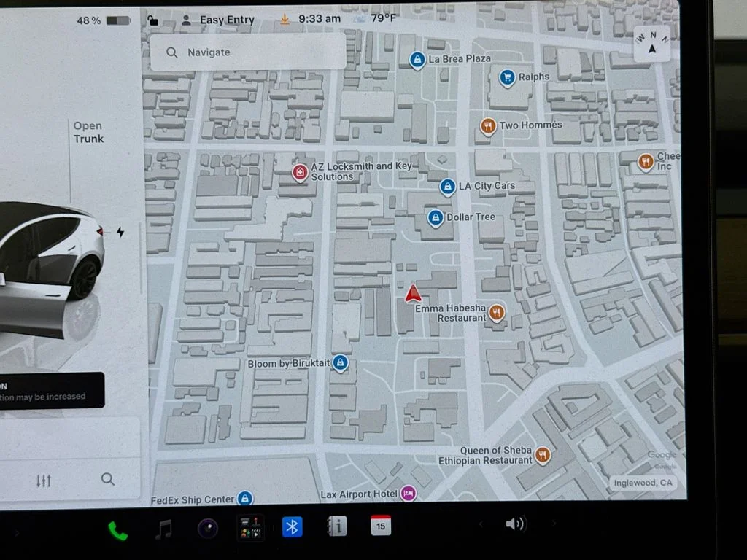Select the Dollar Tree pin
The image size is (747, 560).
point(435,219)
